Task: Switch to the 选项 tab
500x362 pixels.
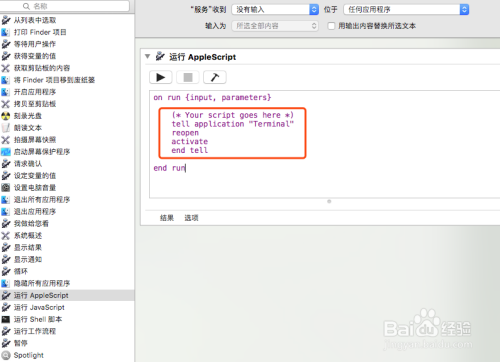Action: 191,218
